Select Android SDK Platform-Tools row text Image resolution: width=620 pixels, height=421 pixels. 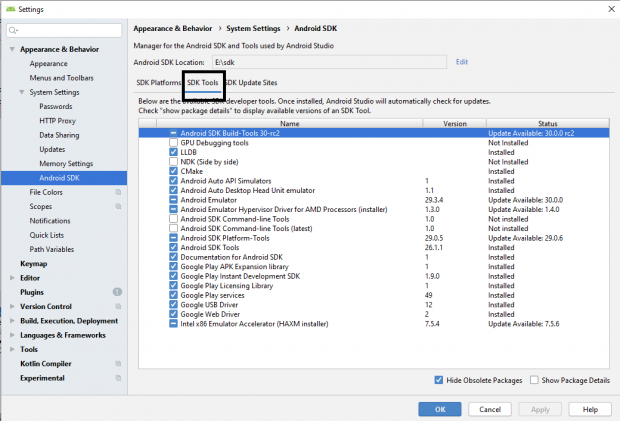(x=225, y=238)
